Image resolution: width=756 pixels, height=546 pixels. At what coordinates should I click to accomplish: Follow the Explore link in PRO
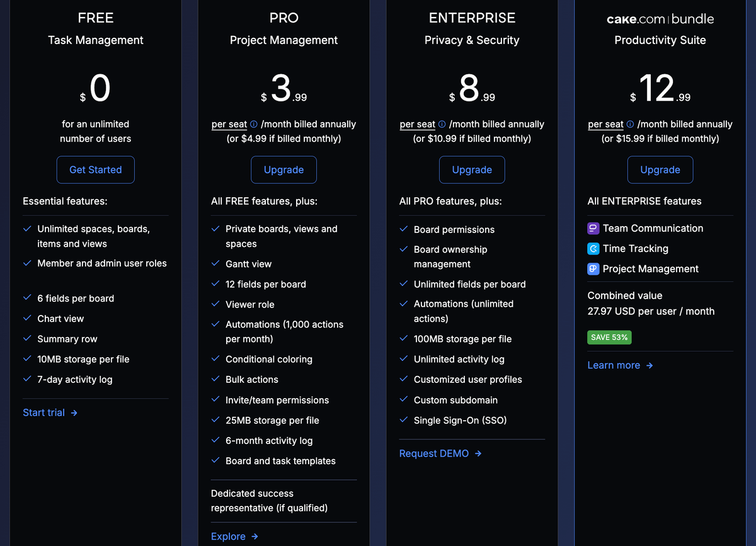[x=228, y=537]
